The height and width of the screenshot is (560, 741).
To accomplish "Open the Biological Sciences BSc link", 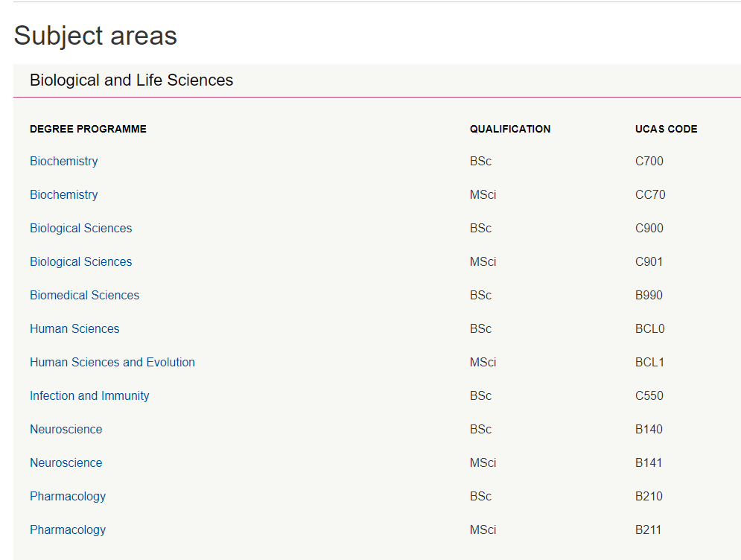I will (81, 229).
